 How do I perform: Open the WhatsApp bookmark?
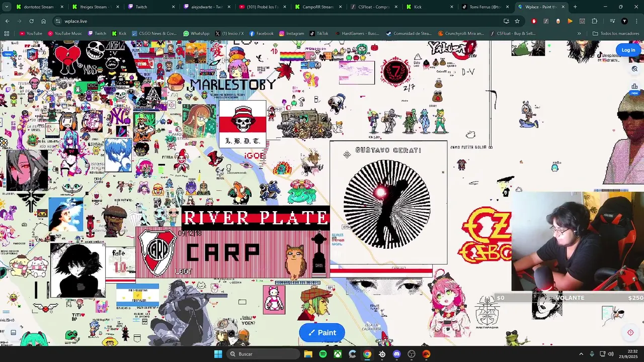[196, 34]
